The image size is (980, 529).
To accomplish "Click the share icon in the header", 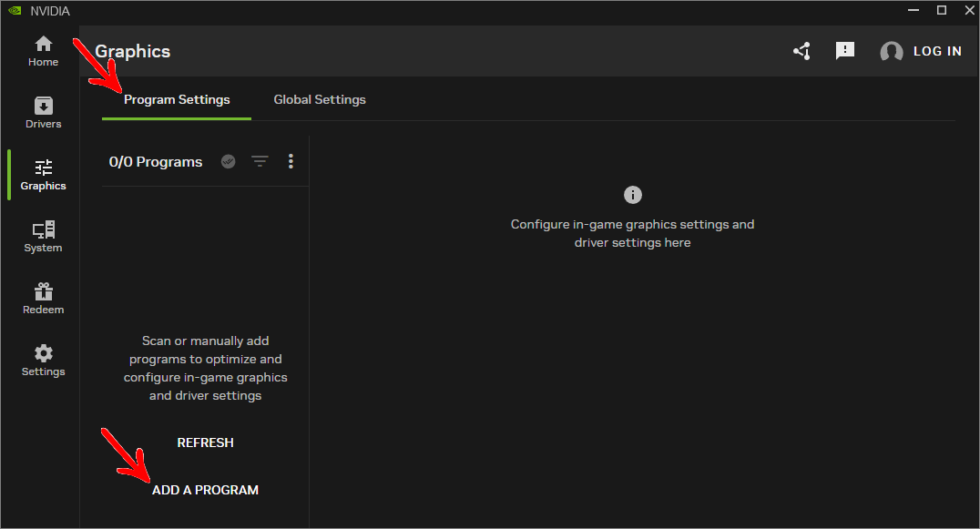I will [801, 51].
